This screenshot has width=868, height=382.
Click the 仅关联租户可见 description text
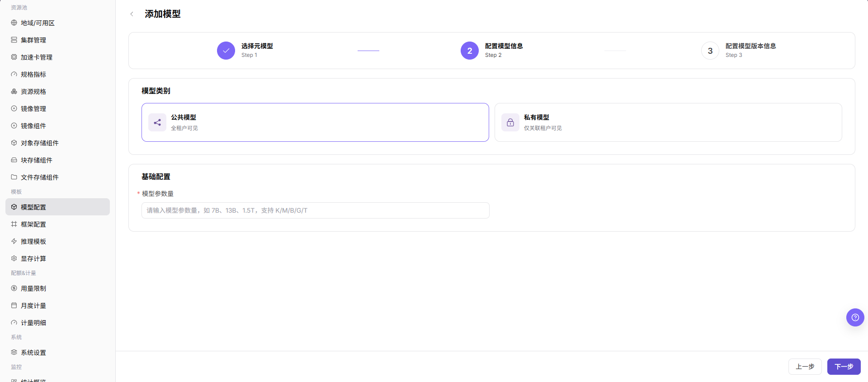[x=542, y=128]
